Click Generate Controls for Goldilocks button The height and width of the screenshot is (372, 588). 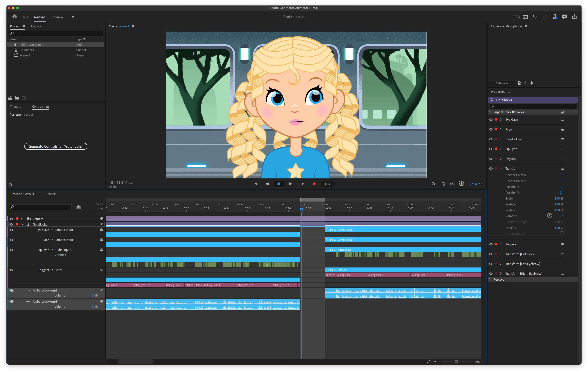[56, 146]
